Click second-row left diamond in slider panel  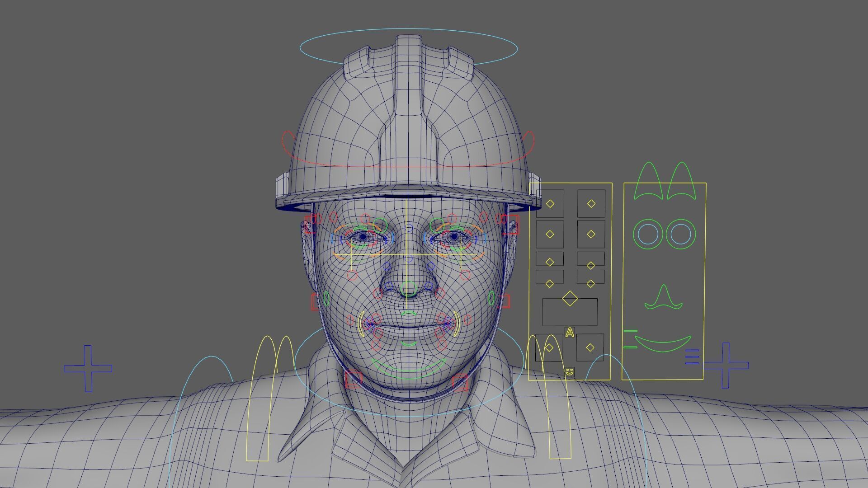click(550, 234)
